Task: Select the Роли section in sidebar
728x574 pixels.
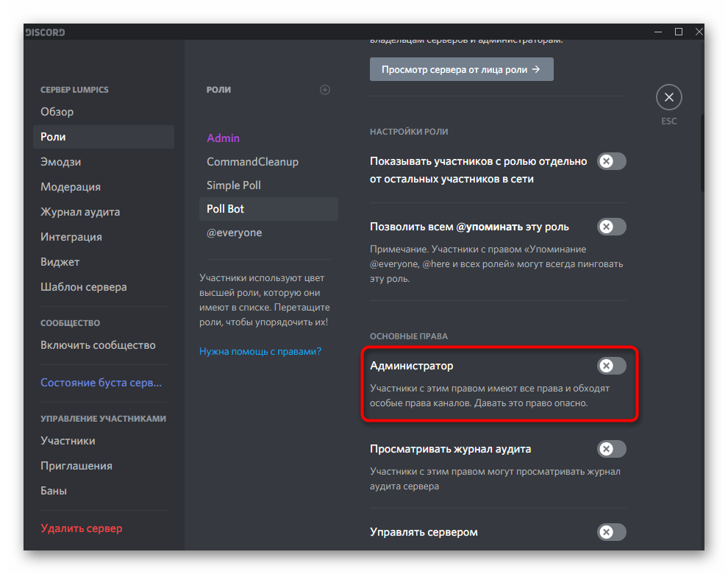Action: pos(104,137)
